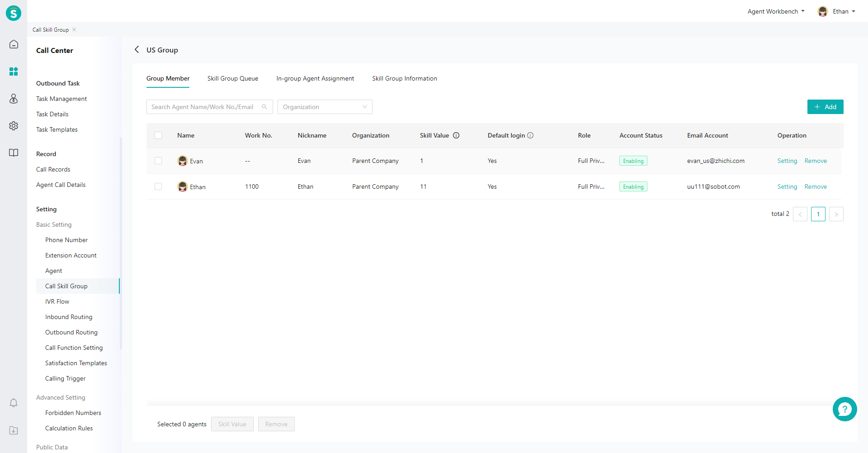
Task: Open Setting for Evan's row
Action: 787,161
